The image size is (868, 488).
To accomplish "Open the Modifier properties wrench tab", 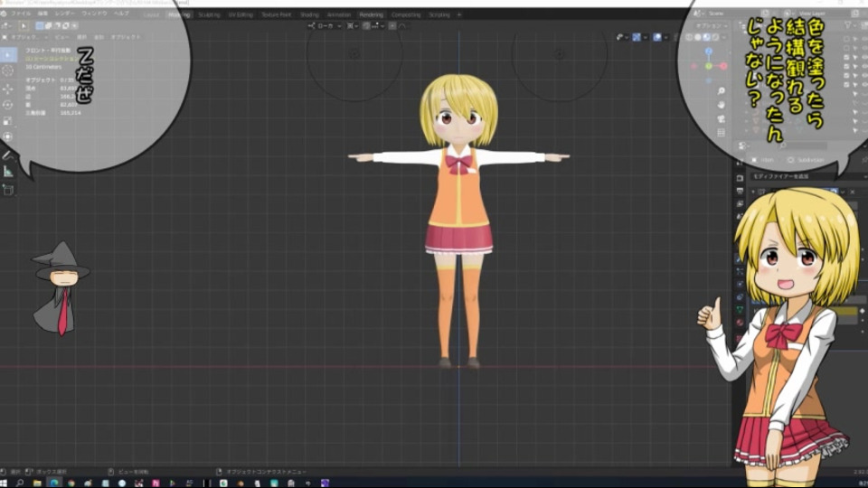I will 740,258.
